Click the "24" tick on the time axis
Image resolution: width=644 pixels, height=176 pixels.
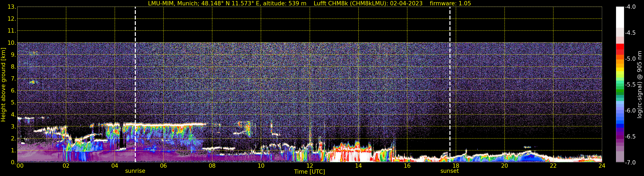[602, 166]
